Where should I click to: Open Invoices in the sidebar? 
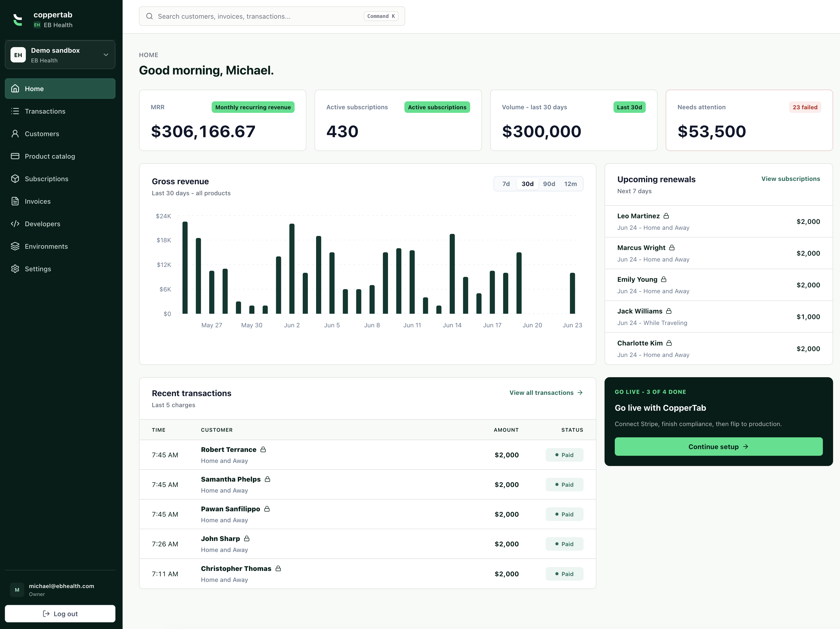[x=60, y=201]
